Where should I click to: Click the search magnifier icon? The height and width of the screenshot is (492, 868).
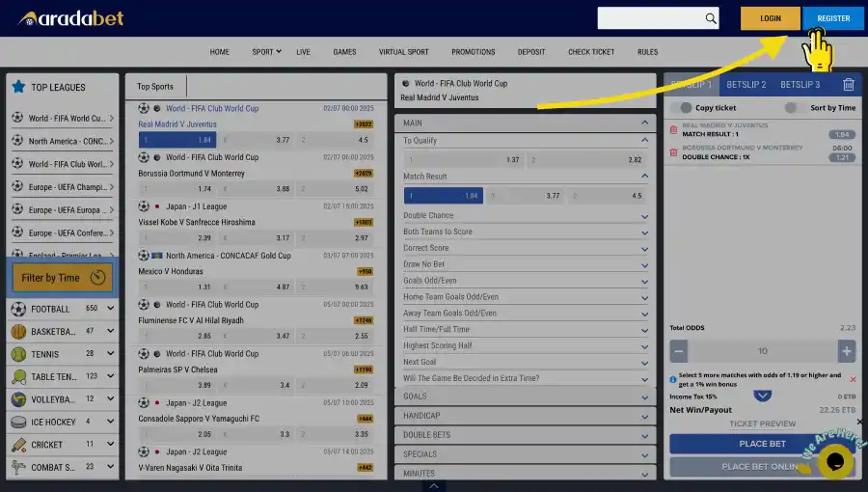tap(711, 18)
